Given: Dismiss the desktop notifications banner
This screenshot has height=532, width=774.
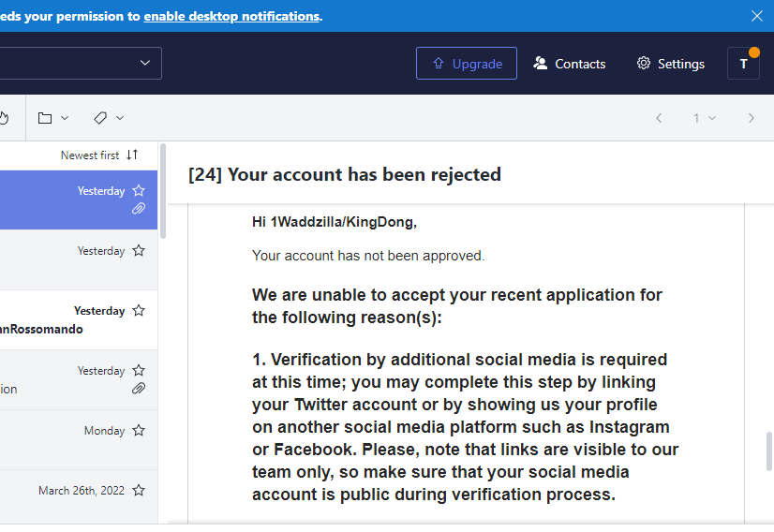Looking at the screenshot, I should [757, 16].
